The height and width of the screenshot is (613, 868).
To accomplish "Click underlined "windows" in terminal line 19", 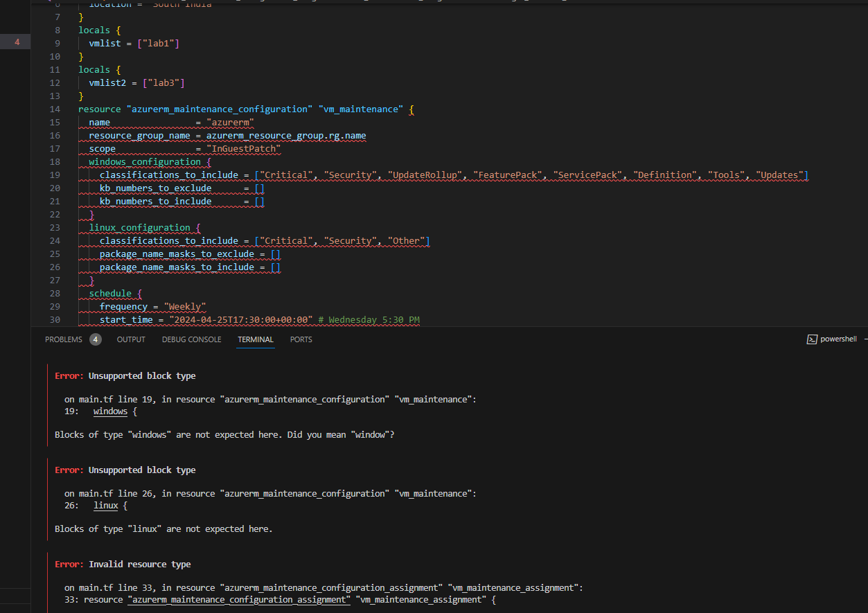I will (x=111, y=411).
